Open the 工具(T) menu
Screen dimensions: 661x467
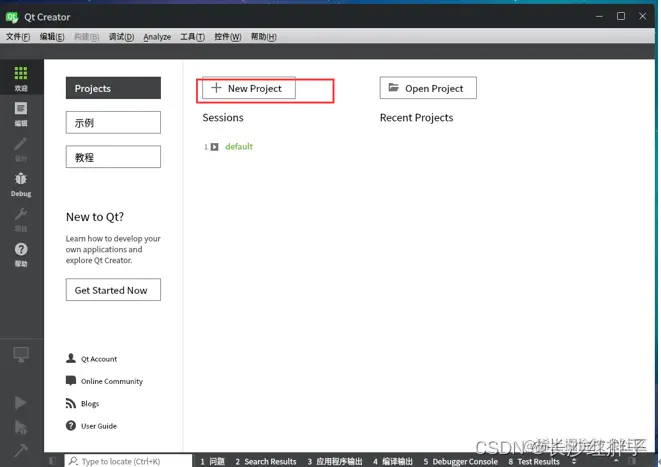point(193,37)
